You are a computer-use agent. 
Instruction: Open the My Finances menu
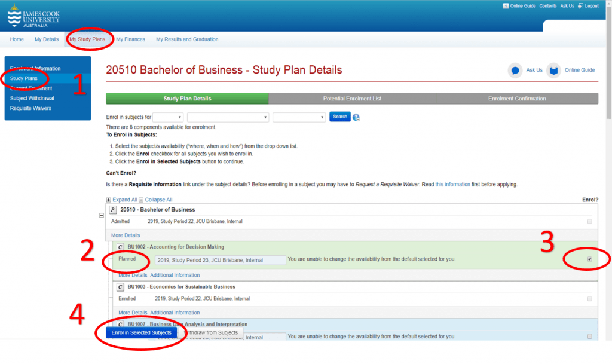[x=130, y=39]
